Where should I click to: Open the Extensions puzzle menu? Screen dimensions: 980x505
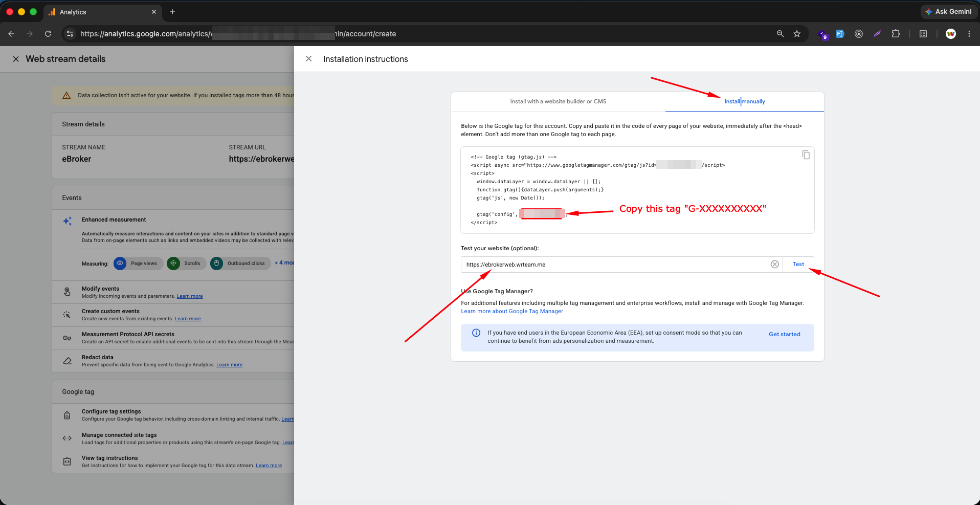coord(896,34)
